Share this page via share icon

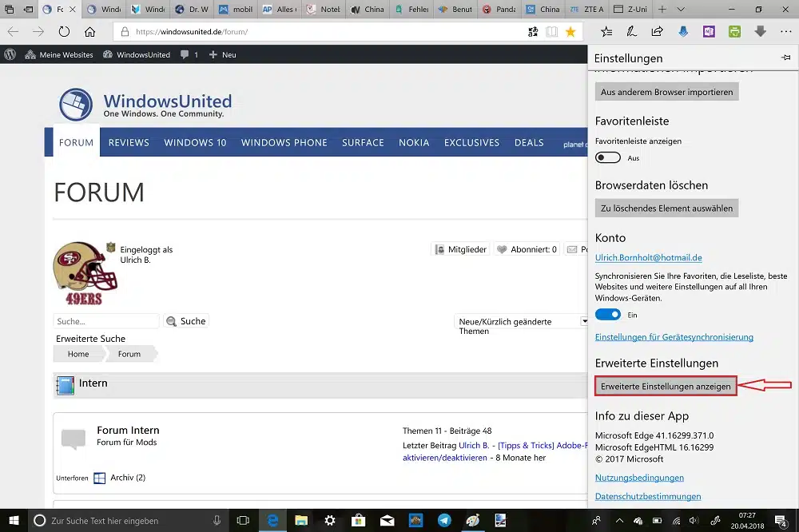(x=658, y=32)
